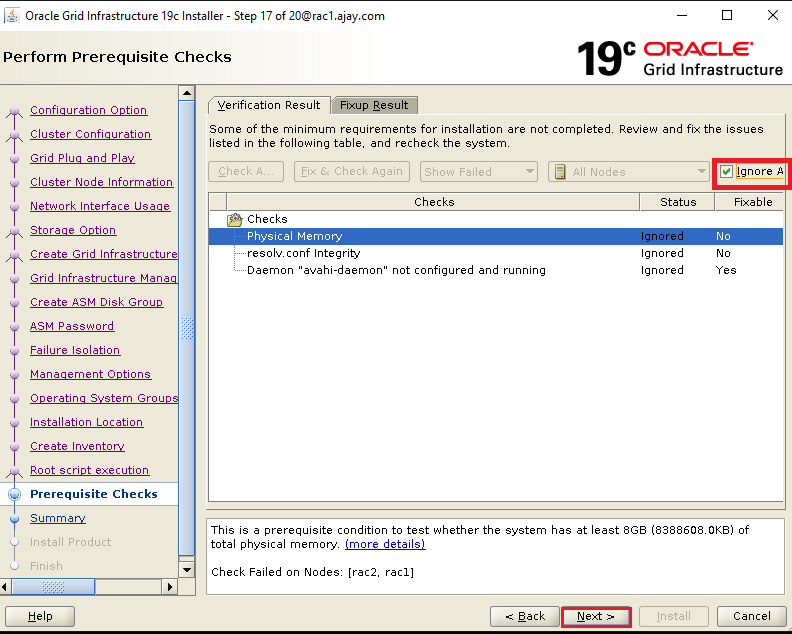Select the Prerequisite Checks step
Viewport: 792px width, 634px height.
tap(94, 494)
